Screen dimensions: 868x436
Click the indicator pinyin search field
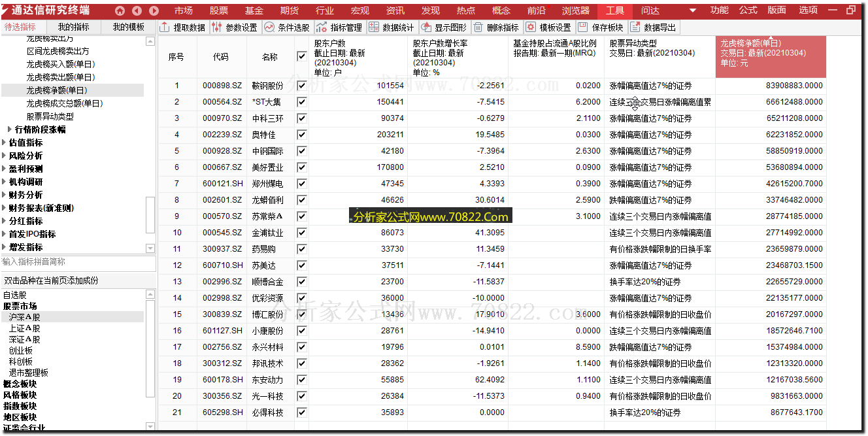pos(78,261)
